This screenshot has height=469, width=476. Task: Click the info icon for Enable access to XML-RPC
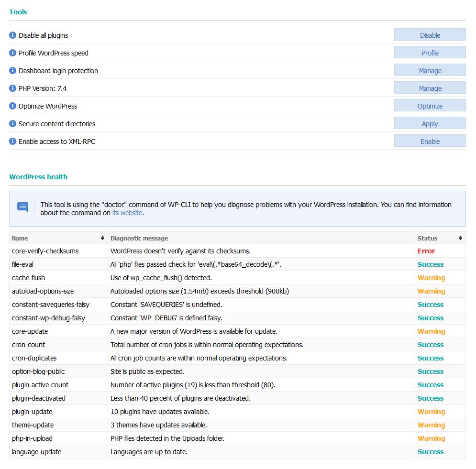tap(12, 141)
